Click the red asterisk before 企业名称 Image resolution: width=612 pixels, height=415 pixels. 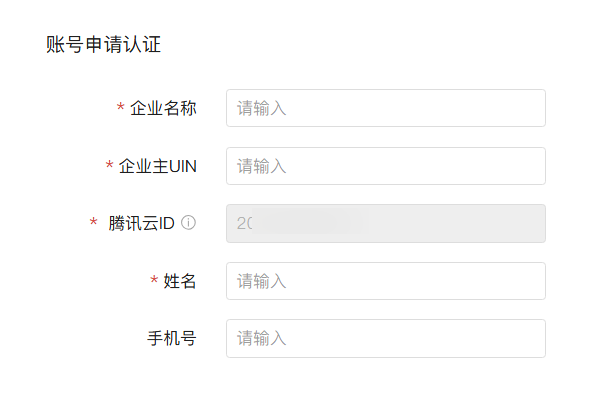coord(121,108)
